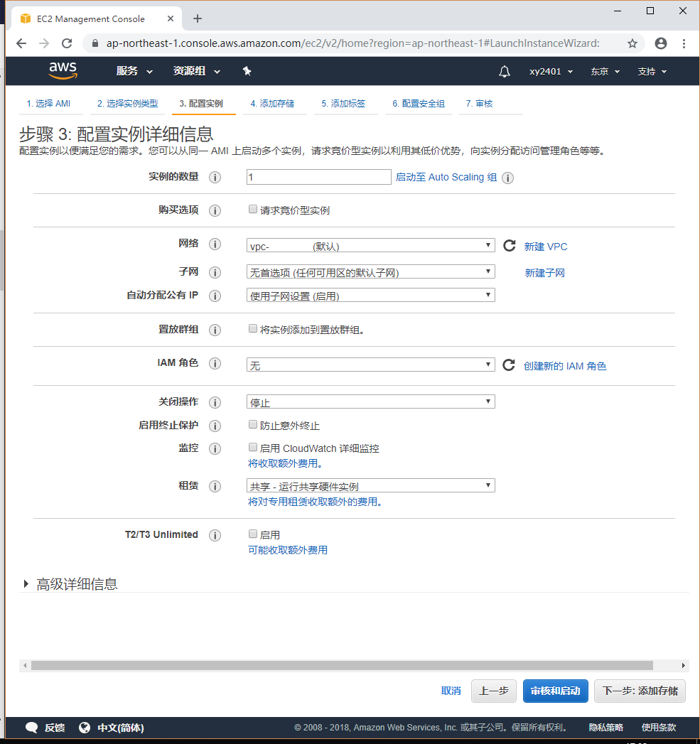700x744 pixels.
Task: Check 将实例添加到置放群组 checkbox
Action: pyautogui.click(x=253, y=328)
